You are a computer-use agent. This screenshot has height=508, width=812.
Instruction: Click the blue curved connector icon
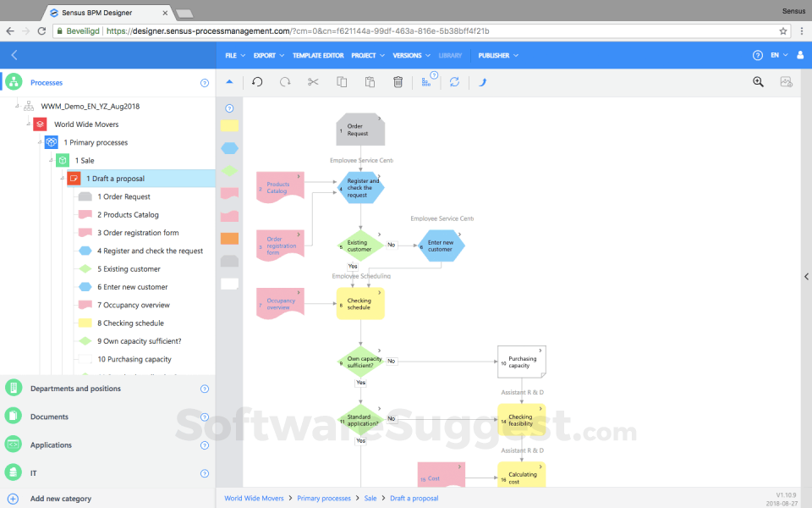pos(483,82)
